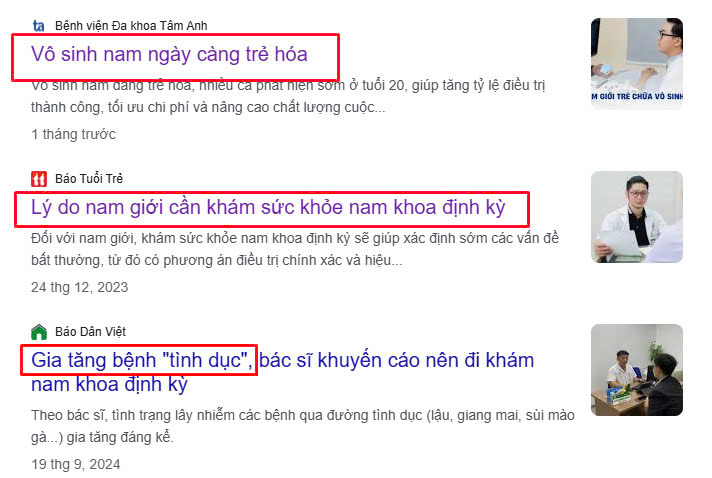Click the Báo Dân Việt green house icon

tap(39, 332)
